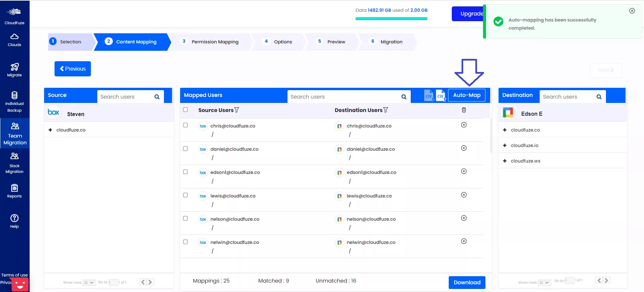Open the Help section
The height and width of the screenshot is (292, 644).
point(14,221)
